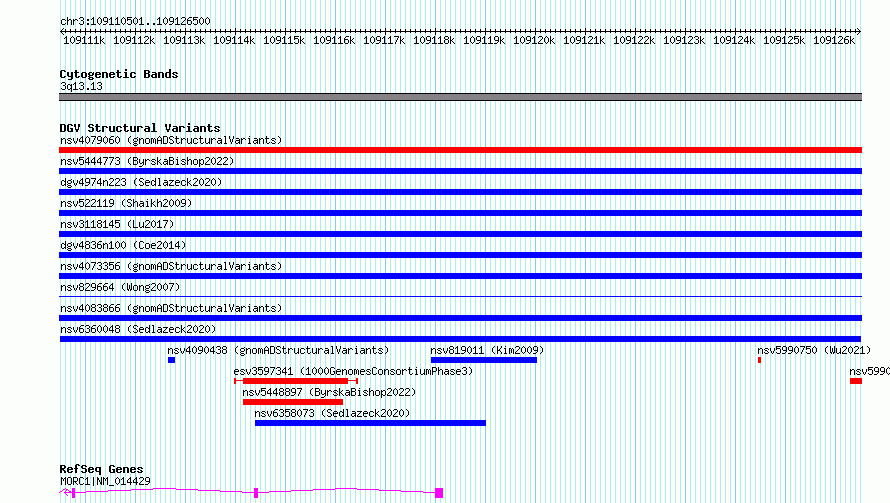This screenshot has width=890, height=503.
Task: Open the nsv829664 (Wong2007) label
Action: tap(120, 287)
